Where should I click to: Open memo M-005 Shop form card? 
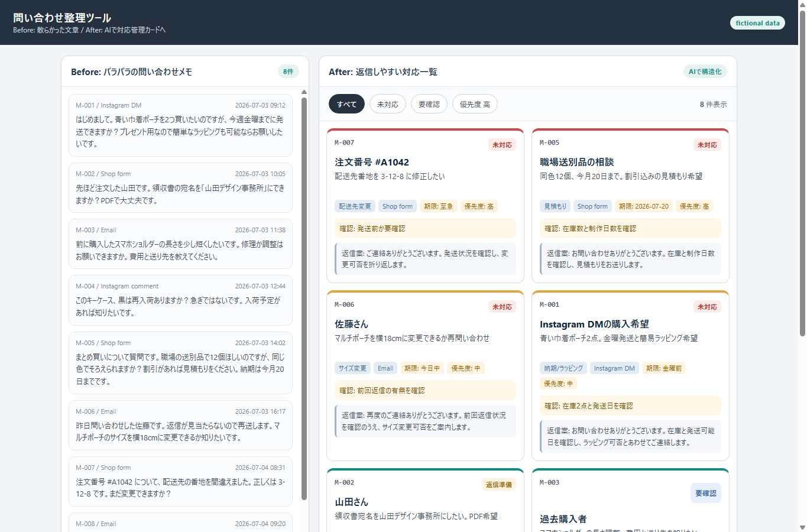click(180, 362)
